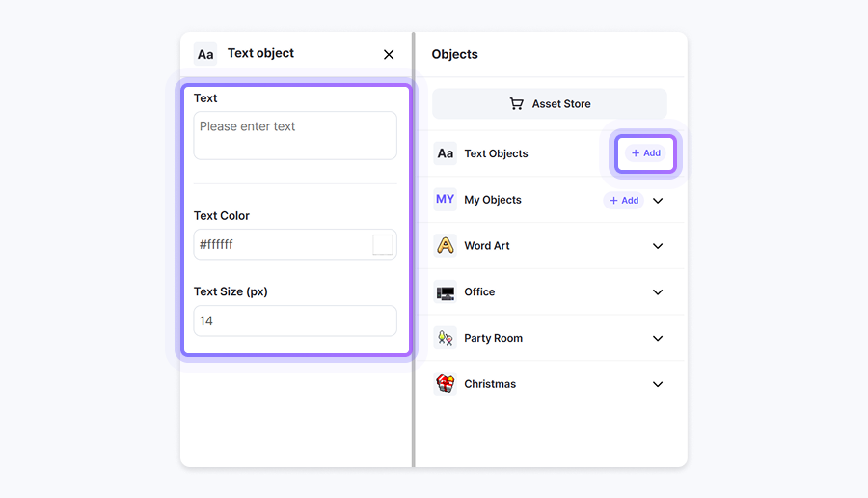This screenshot has width=868, height=498.
Task: Click the Christmas gift box icon
Action: tap(445, 384)
